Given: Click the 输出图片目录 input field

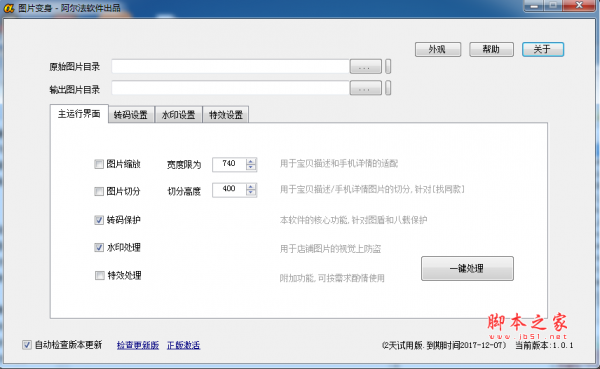Looking at the screenshot, I should pyautogui.click(x=230, y=88).
